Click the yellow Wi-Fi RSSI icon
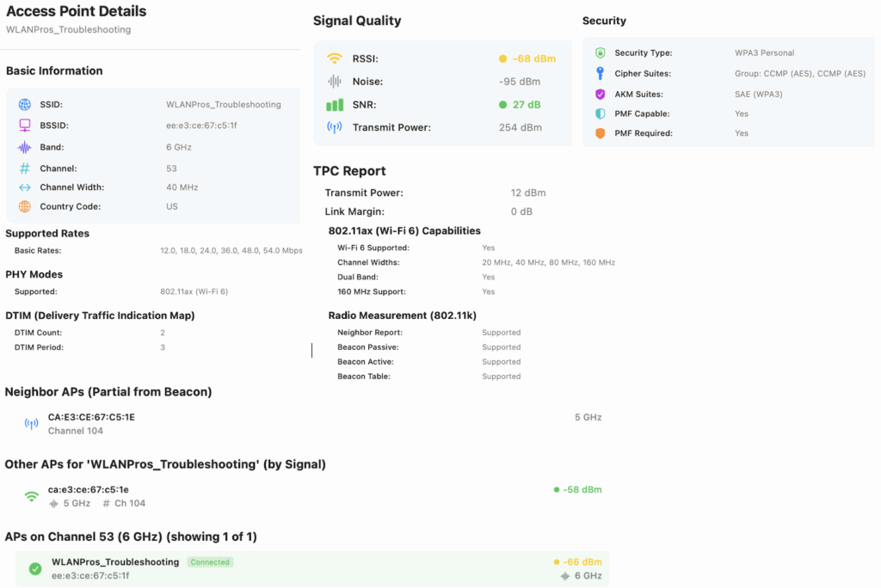881x588 pixels. (x=335, y=59)
